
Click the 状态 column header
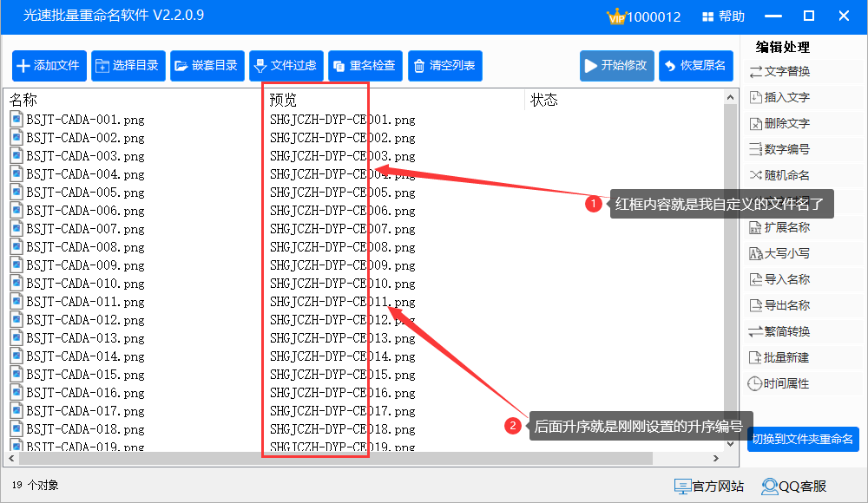tap(543, 100)
